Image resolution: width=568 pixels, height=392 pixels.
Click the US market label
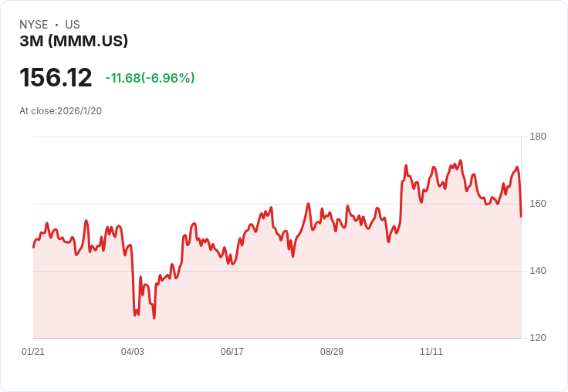point(73,25)
